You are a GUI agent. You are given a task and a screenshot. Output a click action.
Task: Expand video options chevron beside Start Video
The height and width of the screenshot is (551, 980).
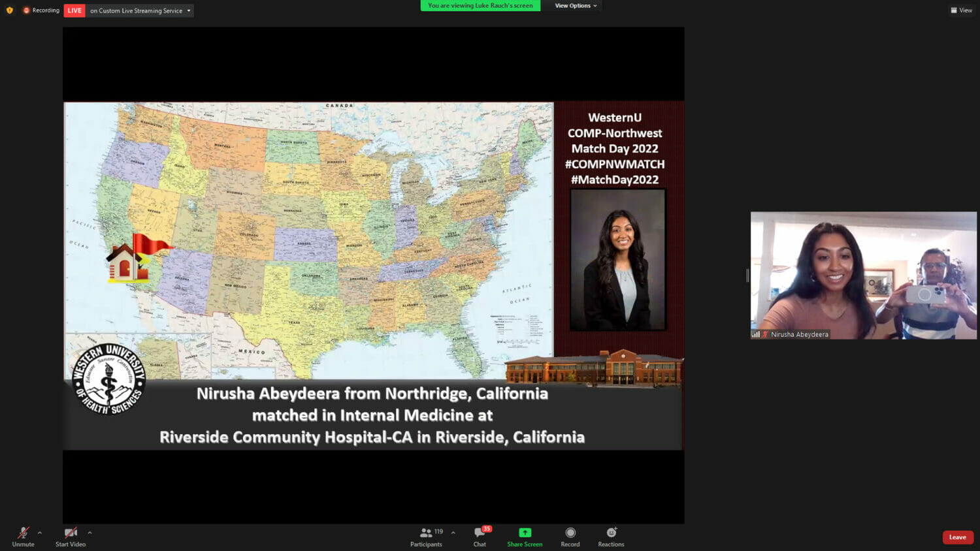(90, 533)
